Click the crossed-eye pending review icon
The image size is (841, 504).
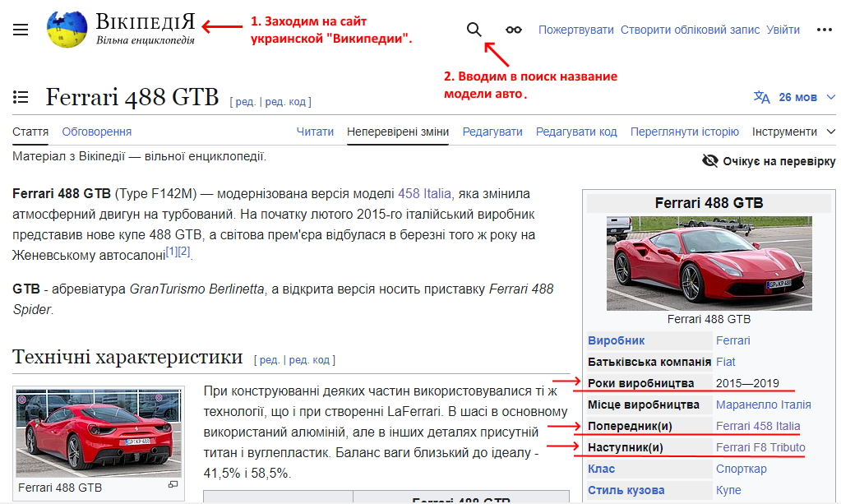(x=710, y=161)
